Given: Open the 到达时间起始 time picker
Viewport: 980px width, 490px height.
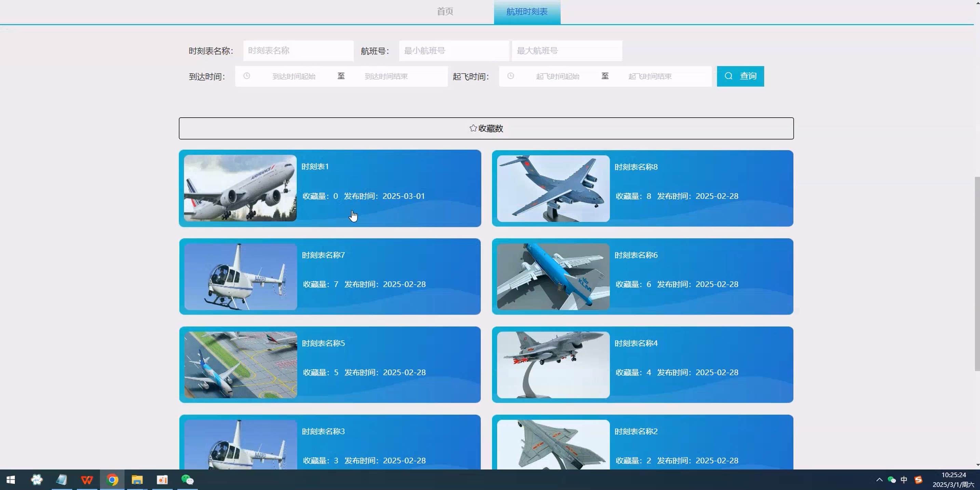Looking at the screenshot, I should pyautogui.click(x=294, y=76).
